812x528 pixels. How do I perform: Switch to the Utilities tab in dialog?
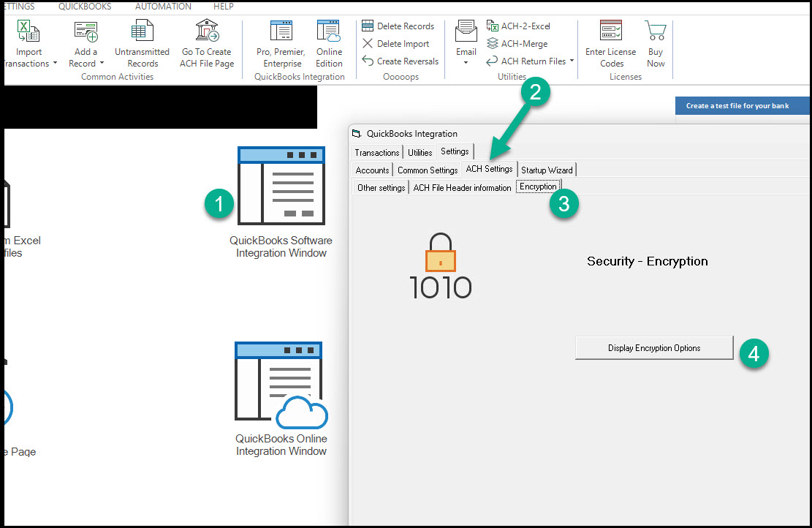tap(420, 152)
